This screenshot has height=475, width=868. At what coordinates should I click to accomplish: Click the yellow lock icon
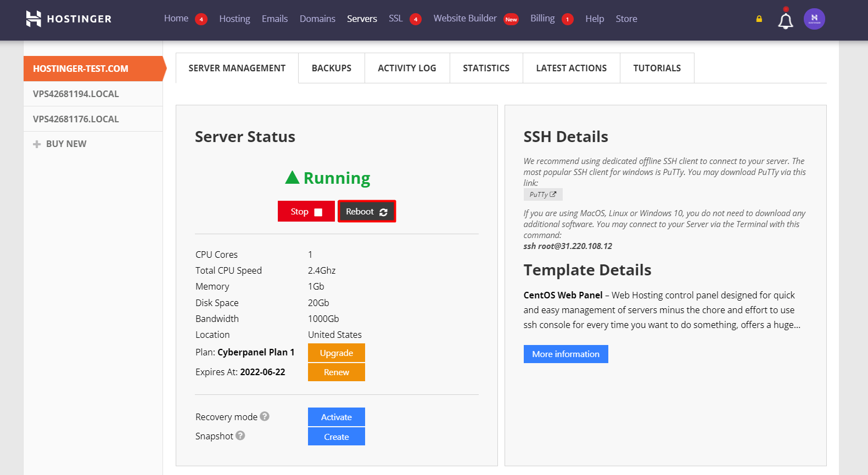tap(759, 19)
